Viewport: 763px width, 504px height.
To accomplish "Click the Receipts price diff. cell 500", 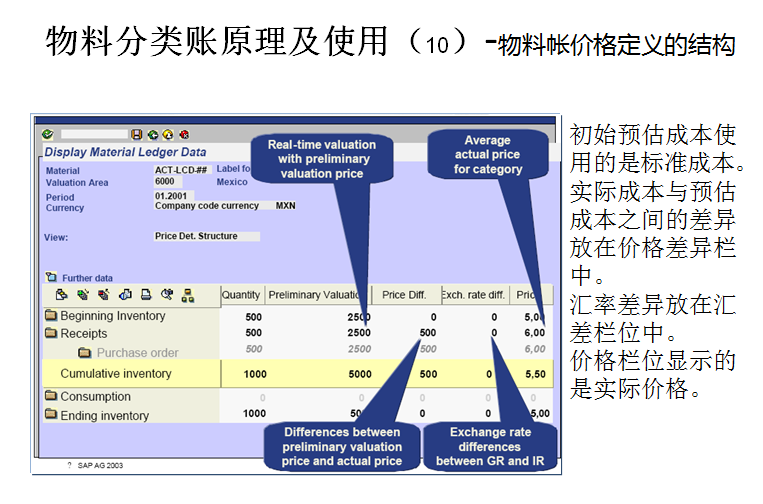I will click(428, 333).
